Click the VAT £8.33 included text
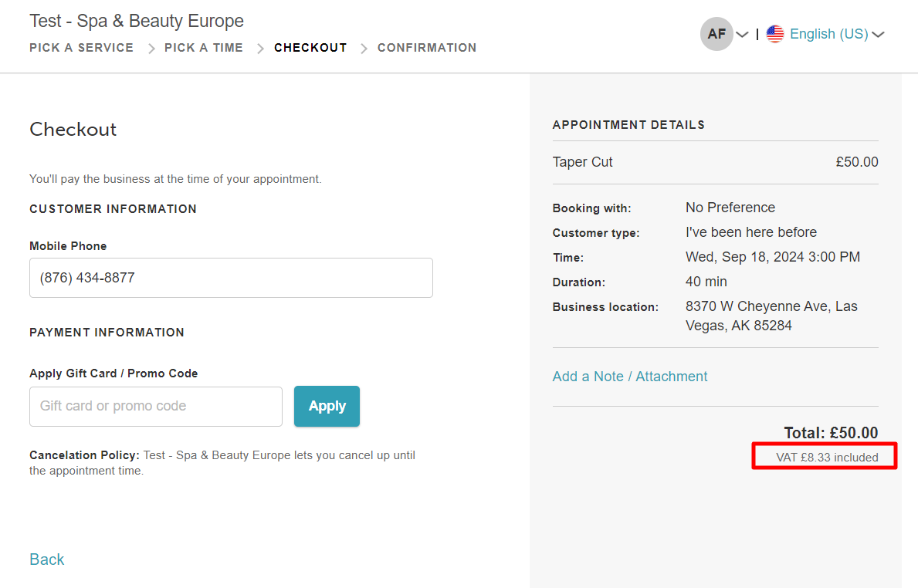 point(827,458)
